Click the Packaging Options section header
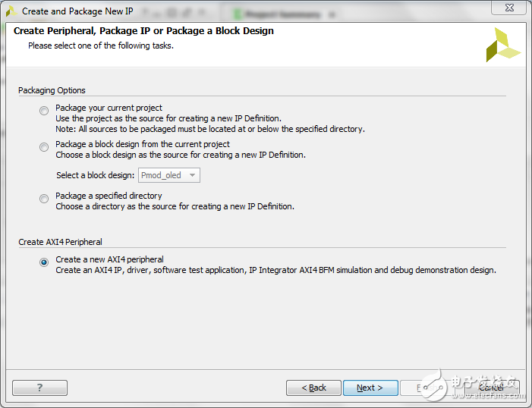The width and height of the screenshot is (532, 408). click(52, 90)
